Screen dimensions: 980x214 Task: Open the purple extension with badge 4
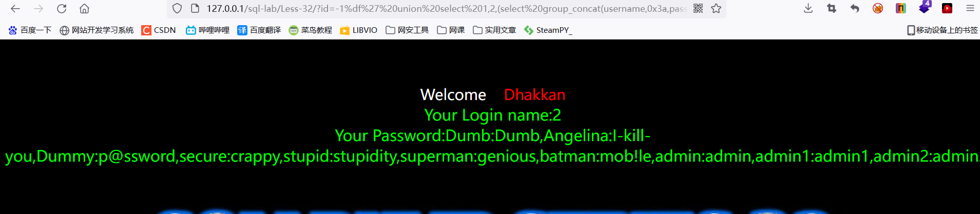tap(924, 8)
